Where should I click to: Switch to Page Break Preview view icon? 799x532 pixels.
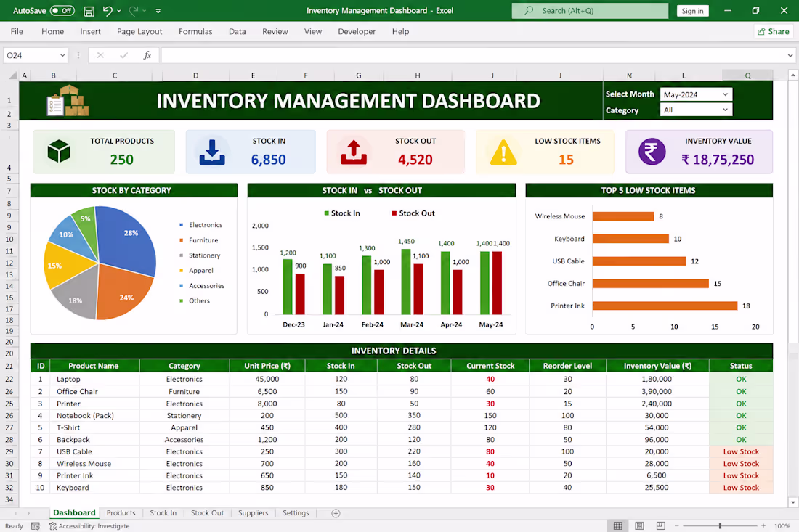[660, 526]
